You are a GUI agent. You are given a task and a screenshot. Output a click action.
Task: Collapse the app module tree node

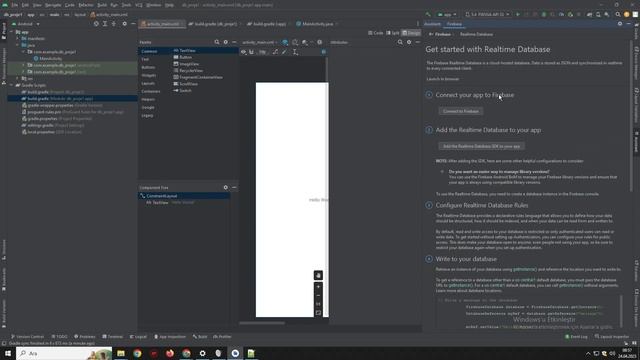(x=12, y=31)
